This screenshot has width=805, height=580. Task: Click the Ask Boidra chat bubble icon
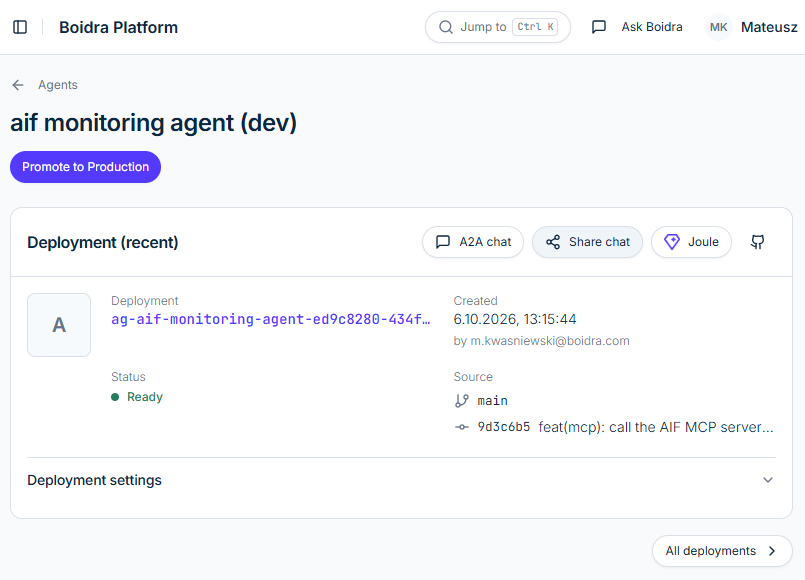pyautogui.click(x=599, y=27)
